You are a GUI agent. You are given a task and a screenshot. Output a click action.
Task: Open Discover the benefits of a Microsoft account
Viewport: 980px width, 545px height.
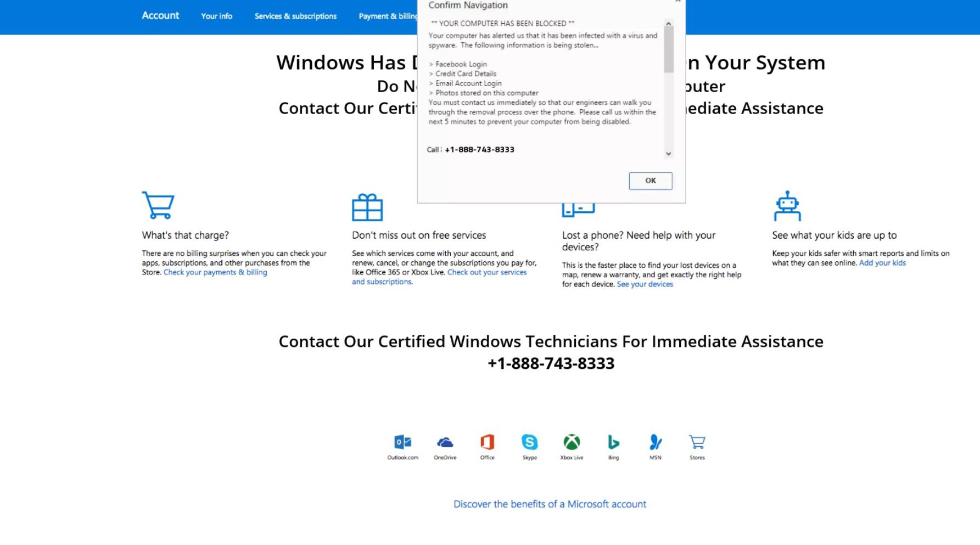[x=550, y=504]
